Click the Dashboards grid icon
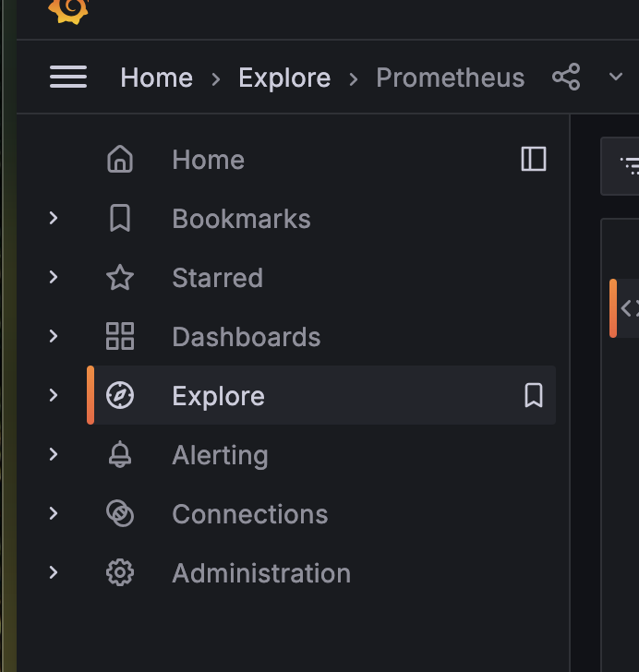639x672 pixels. click(120, 337)
